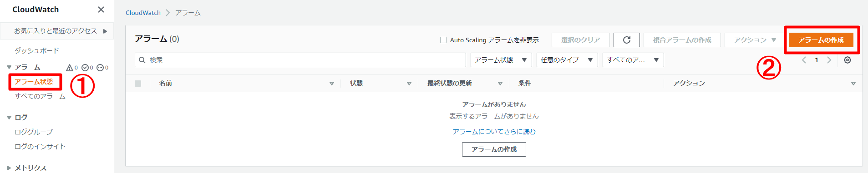Click 選択のクリア button
The width and height of the screenshot is (868, 173).
[580, 40]
